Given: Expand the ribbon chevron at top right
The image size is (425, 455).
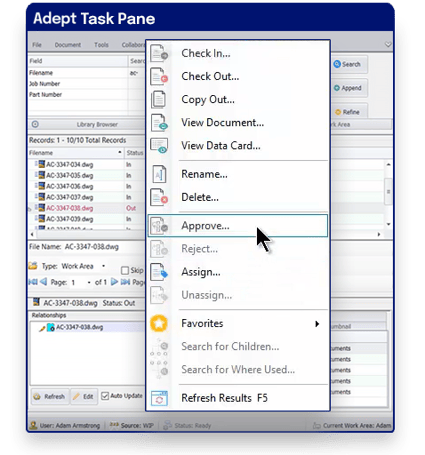Looking at the screenshot, I should pyautogui.click(x=388, y=44).
